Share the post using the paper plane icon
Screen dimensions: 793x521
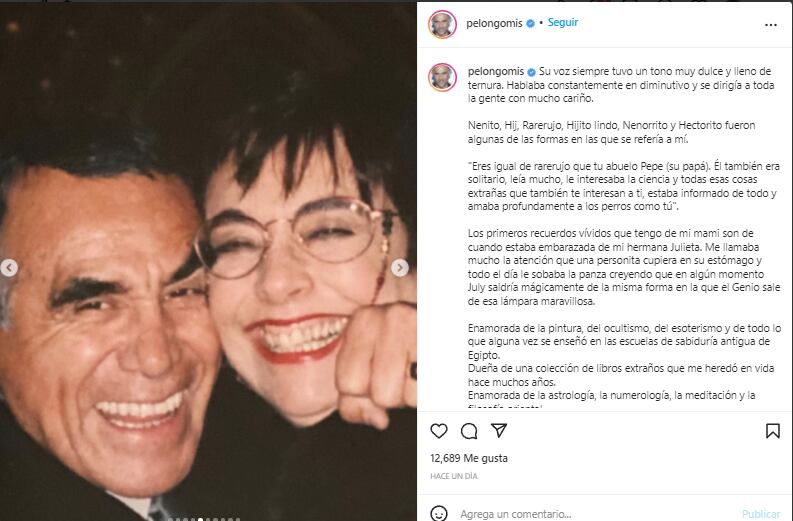[498, 431]
